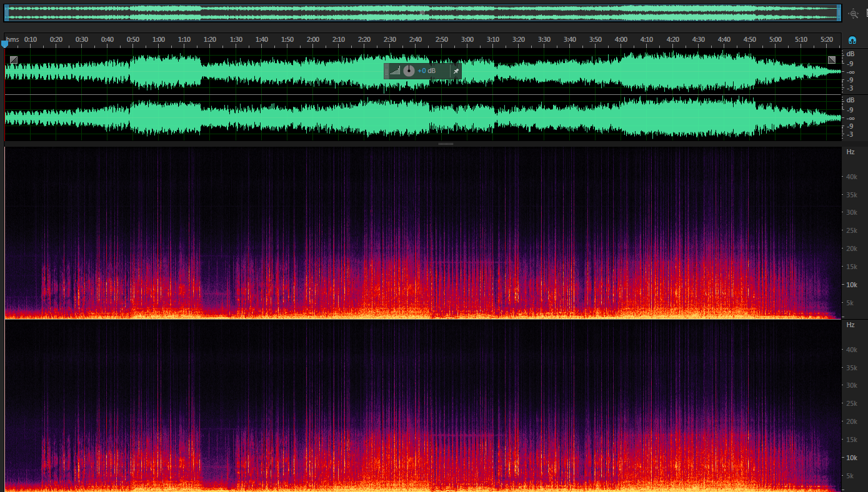The image size is (868, 492).
Task: Select the fade-in handle on the waveform's top-left
Action: click(x=13, y=59)
